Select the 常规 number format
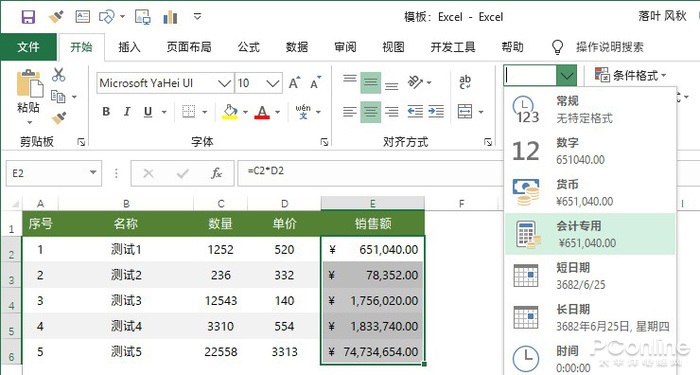 click(x=590, y=109)
